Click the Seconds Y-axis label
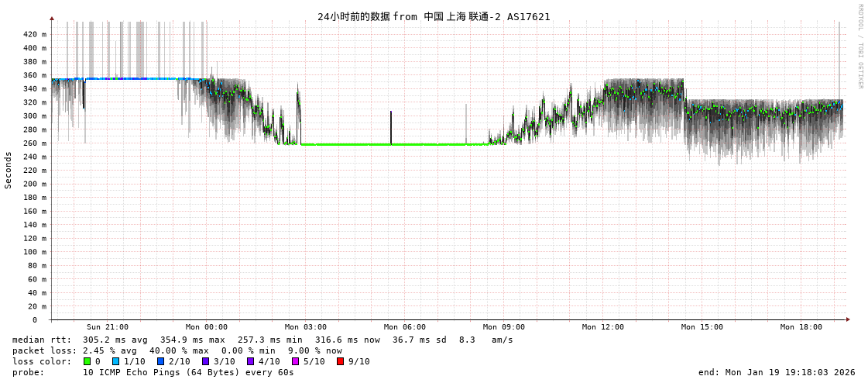 [x=9, y=170]
